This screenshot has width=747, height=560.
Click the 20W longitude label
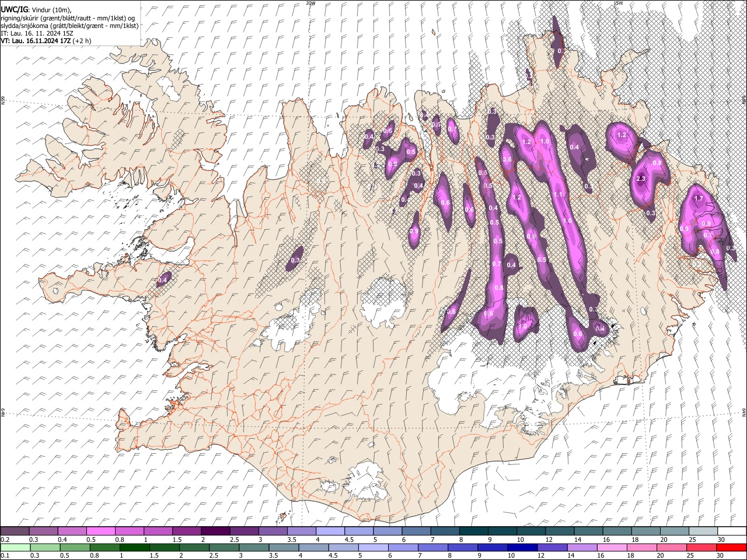point(310,3)
